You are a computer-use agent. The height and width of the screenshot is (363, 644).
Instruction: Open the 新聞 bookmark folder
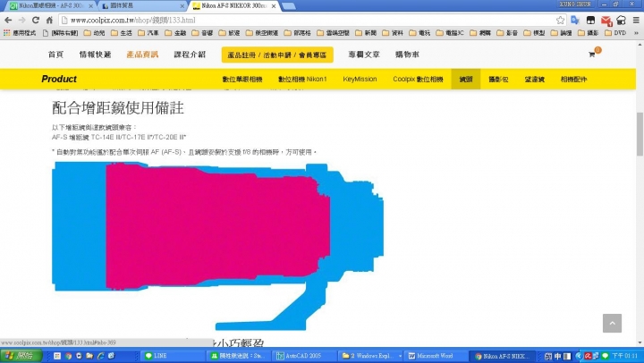[366, 33]
